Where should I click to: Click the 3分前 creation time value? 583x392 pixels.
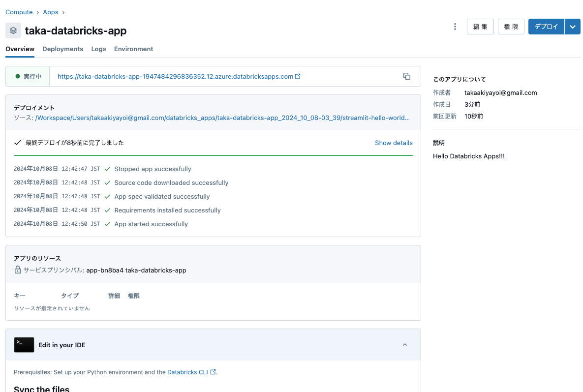point(472,104)
